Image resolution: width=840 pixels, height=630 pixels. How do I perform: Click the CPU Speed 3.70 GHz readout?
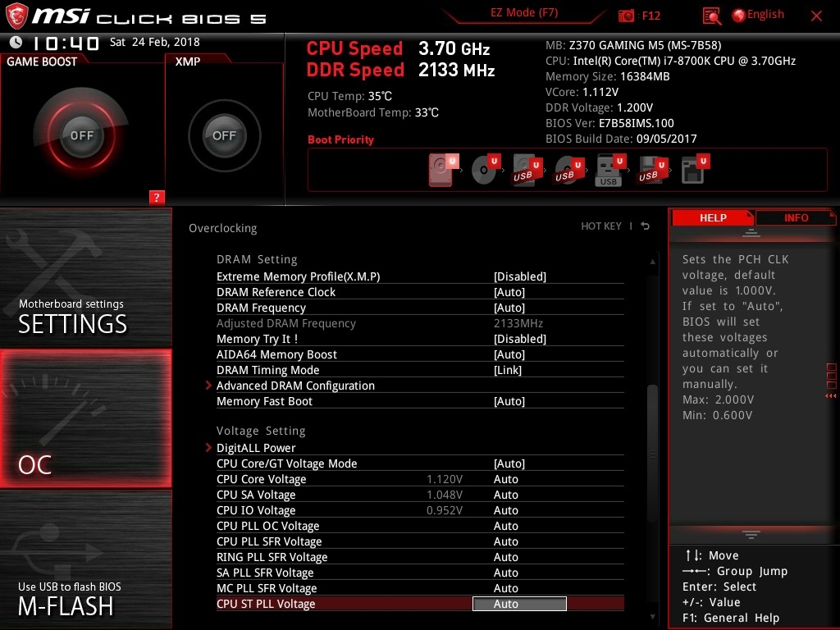398,48
